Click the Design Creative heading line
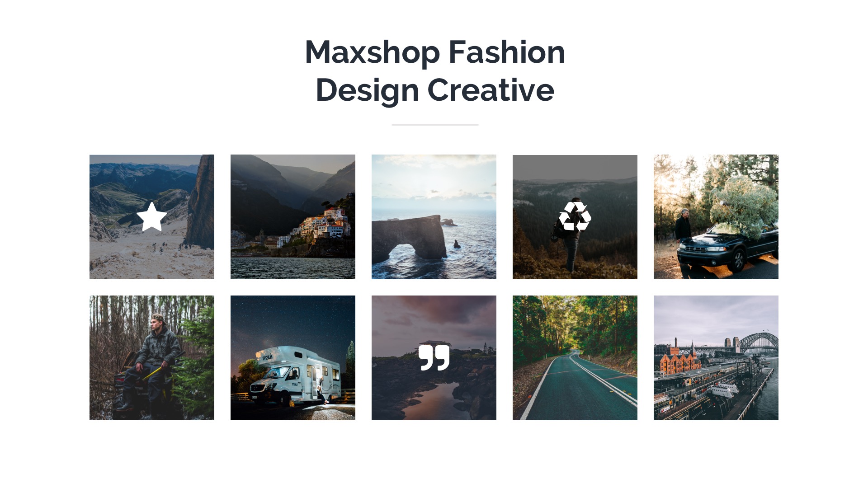This screenshot has height=488, width=868. 435,91
